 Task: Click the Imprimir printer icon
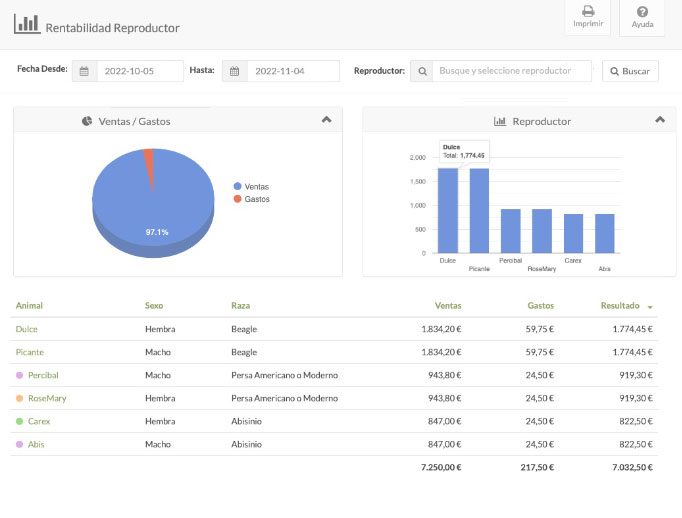(587, 11)
